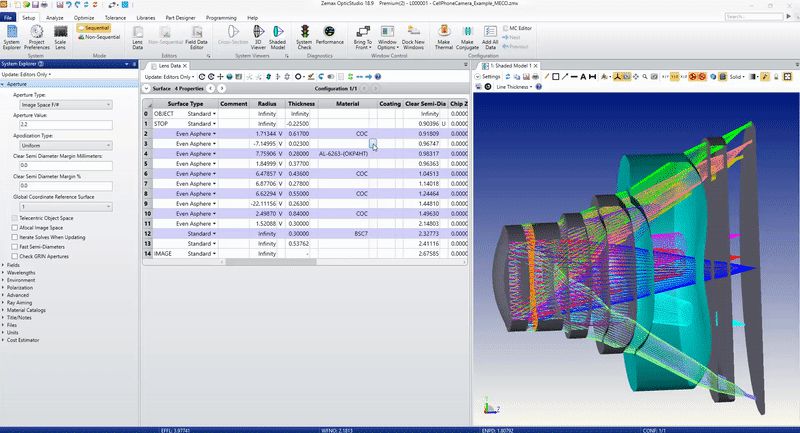The width and height of the screenshot is (800, 433).
Task: Open help in the Shaded Model toolbar
Action: pyautogui.click(x=538, y=87)
